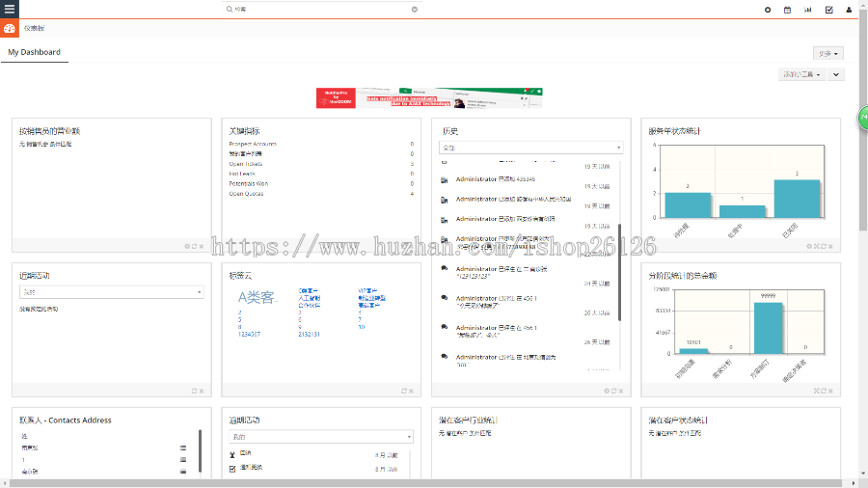Close the 服务单状态统计 chart widget

(830, 246)
